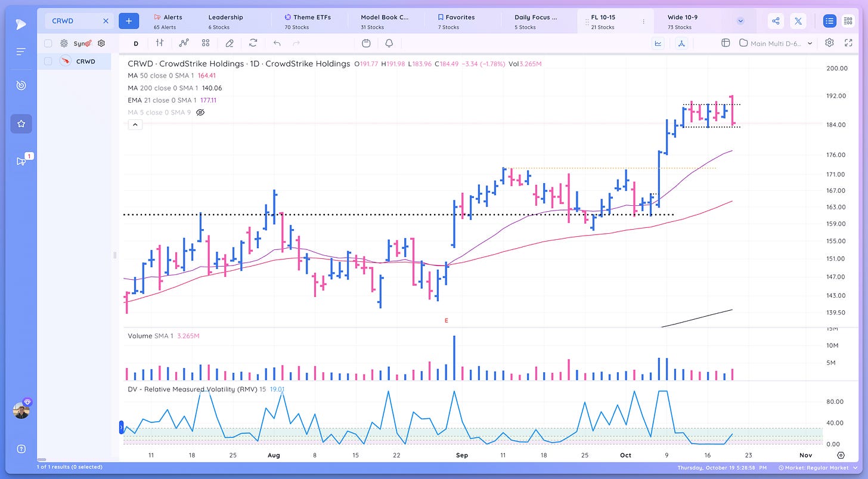Open the star favorites sidebar icon
This screenshot has height=479, width=868.
pyautogui.click(x=21, y=124)
